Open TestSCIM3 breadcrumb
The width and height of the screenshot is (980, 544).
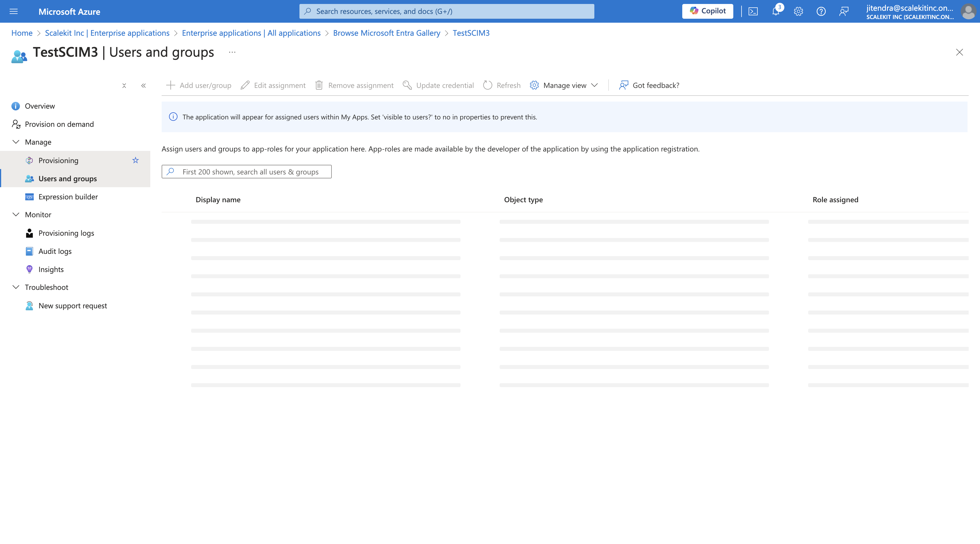tap(471, 33)
